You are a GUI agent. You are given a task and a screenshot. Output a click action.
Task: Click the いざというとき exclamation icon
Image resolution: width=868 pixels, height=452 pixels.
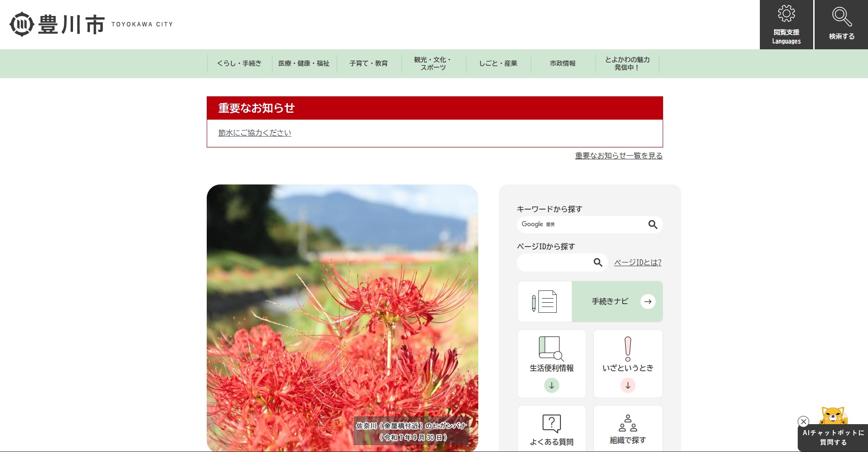point(628,349)
